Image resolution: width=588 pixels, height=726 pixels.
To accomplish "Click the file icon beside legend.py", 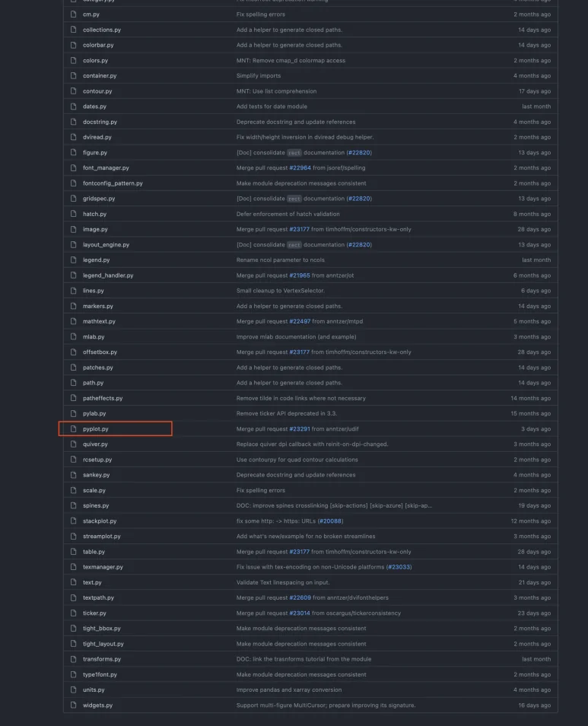I will tap(74, 260).
